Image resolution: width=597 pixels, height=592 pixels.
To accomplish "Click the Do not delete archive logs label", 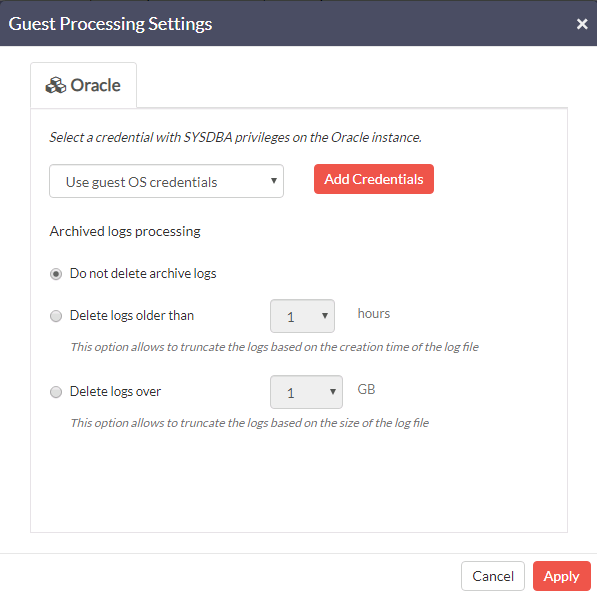I will (x=143, y=274).
